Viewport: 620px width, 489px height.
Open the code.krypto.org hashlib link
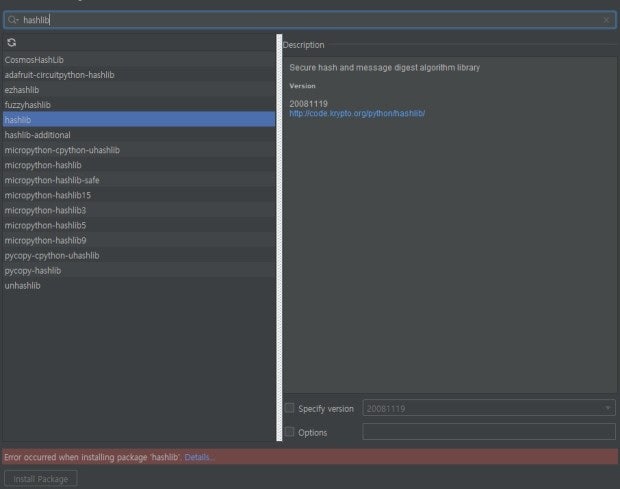point(357,113)
